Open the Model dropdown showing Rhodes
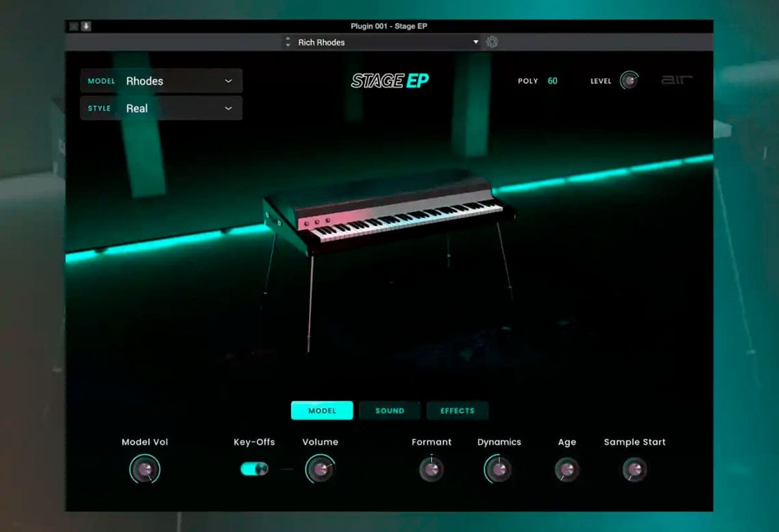The width and height of the screenshot is (779, 532). click(161, 81)
